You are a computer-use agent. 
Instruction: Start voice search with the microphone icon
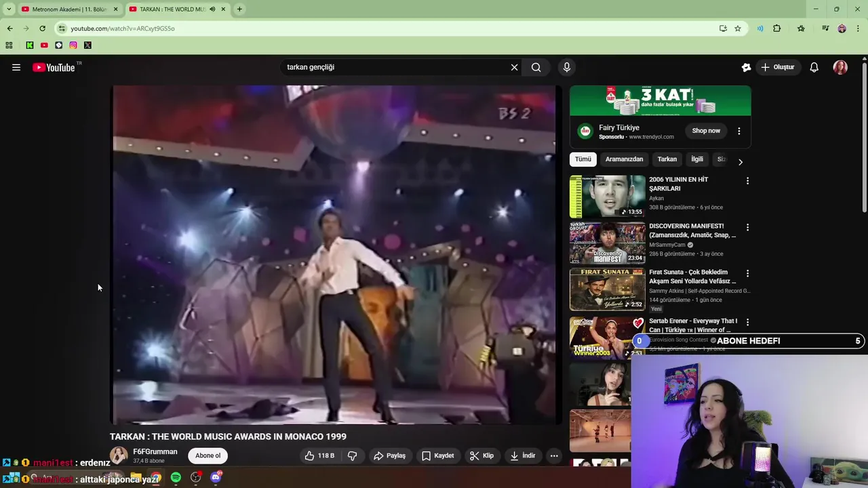click(x=567, y=67)
